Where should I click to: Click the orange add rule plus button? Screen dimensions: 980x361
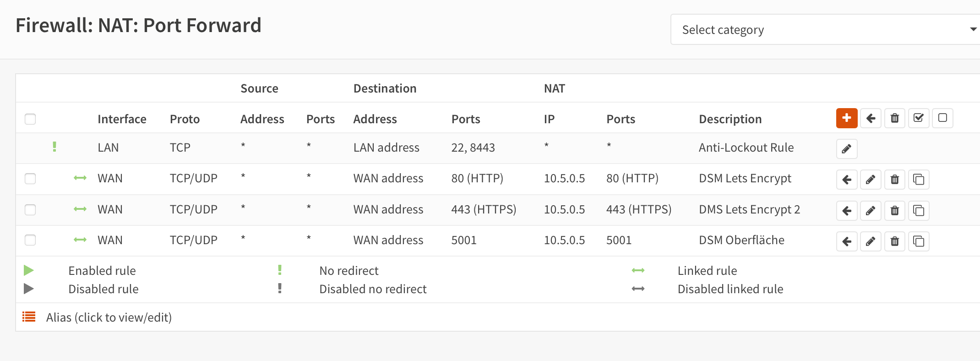coord(846,118)
